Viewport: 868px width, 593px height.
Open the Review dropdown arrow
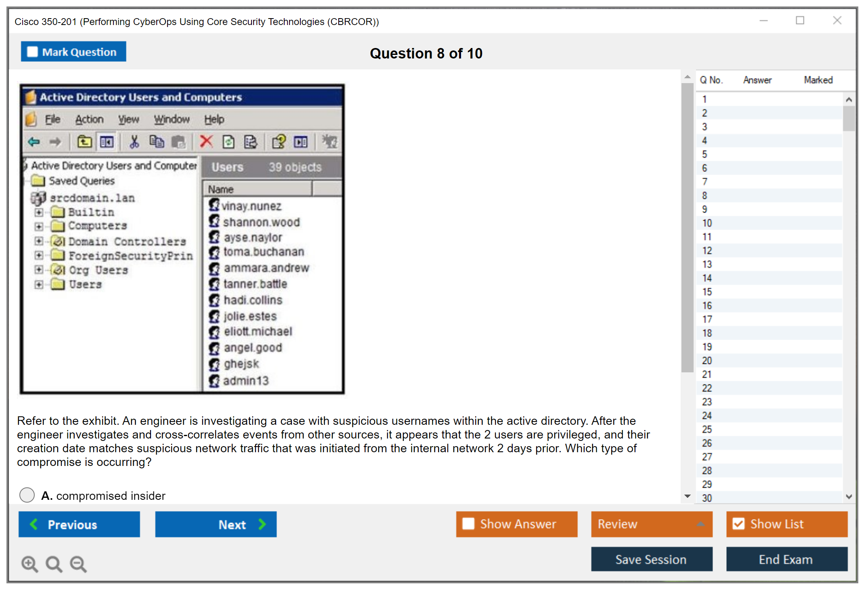click(x=700, y=524)
